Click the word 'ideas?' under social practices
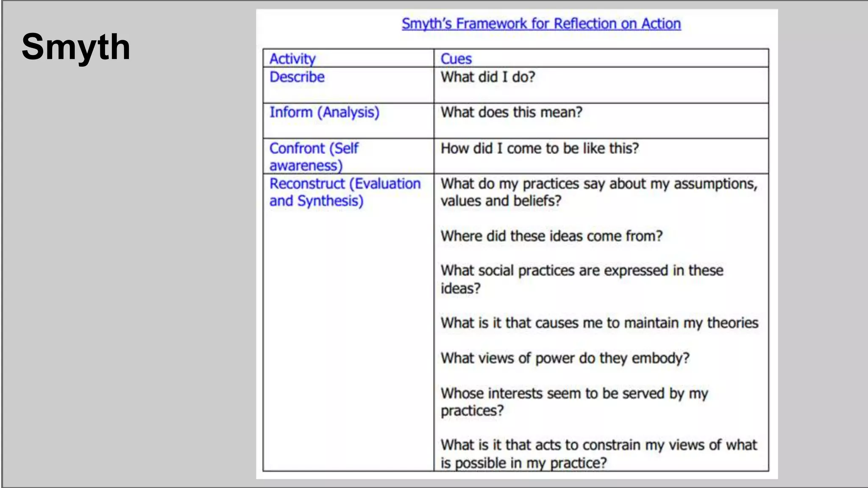Viewport: 868px width, 488px height. [461, 288]
